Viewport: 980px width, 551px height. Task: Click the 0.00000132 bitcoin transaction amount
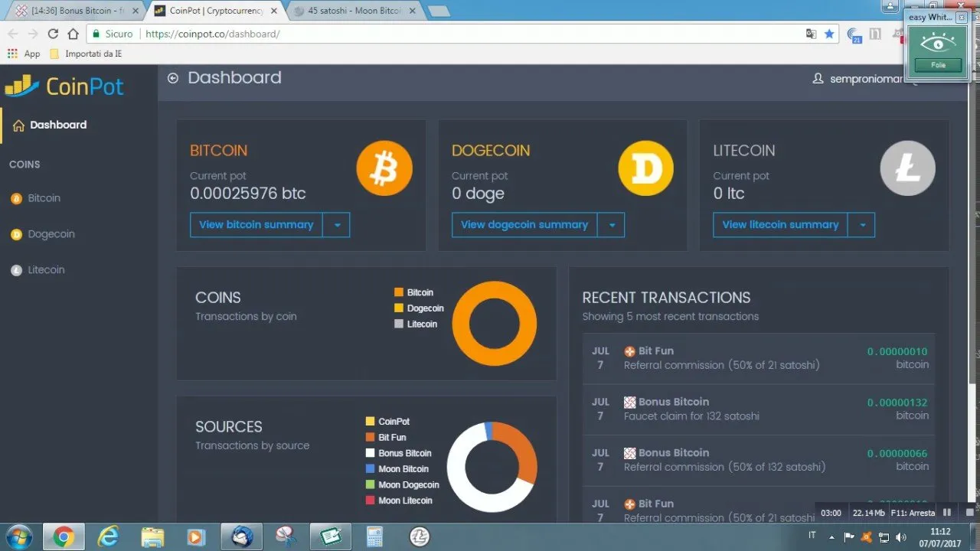(897, 403)
